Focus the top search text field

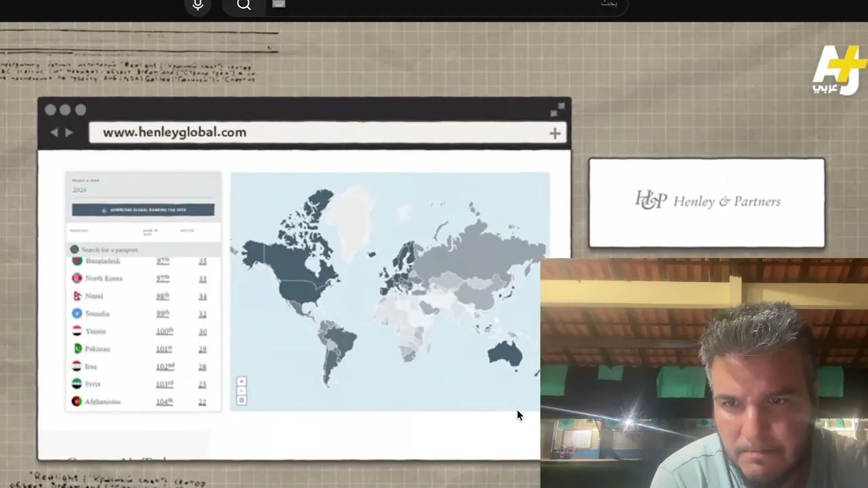point(448,5)
